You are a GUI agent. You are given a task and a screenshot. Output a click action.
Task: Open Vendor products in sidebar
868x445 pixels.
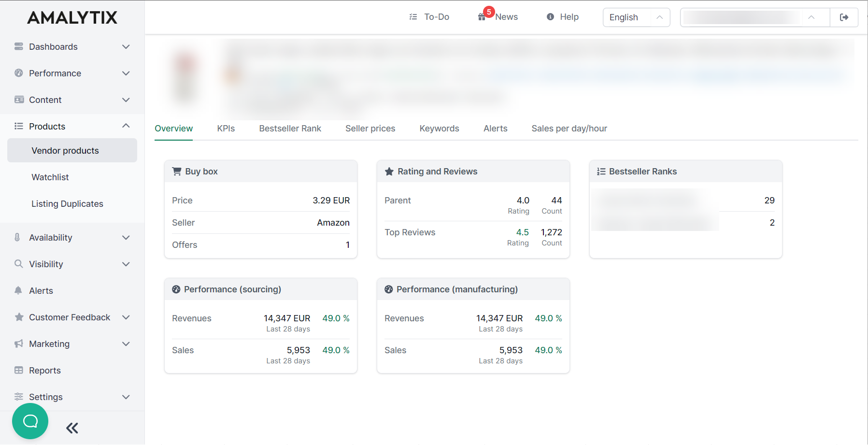tap(72, 150)
